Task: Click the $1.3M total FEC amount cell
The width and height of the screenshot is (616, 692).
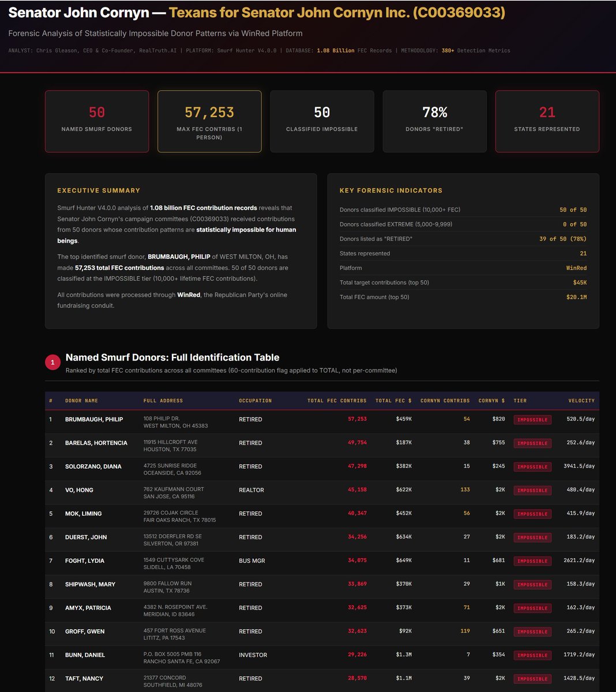Action: pos(404,656)
